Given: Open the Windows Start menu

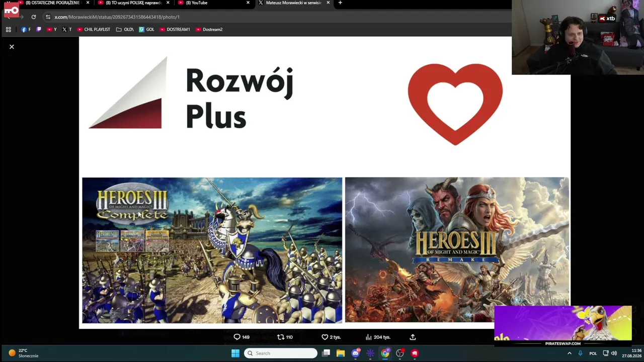Looking at the screenshot, I should (x=235, y=353).
